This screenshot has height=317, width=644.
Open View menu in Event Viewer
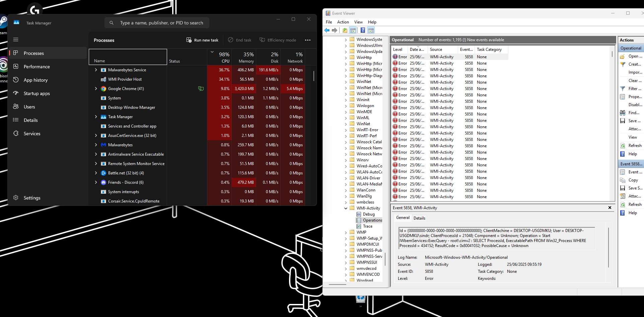[x=358, y=22]
